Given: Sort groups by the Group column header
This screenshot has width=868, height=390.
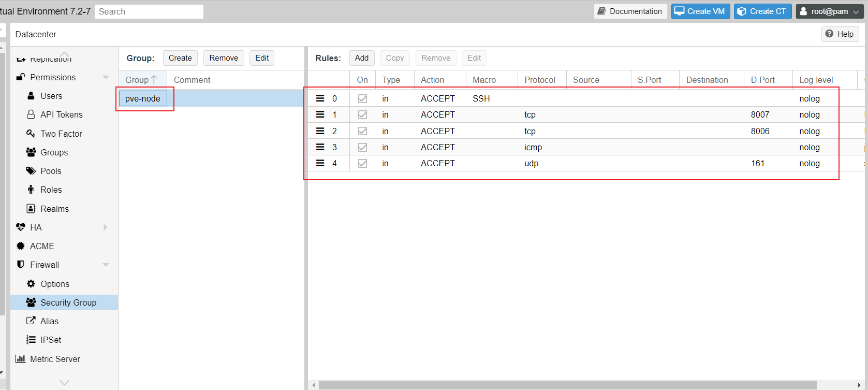Looking at the screenshot, I should click(x=142, y=80).
